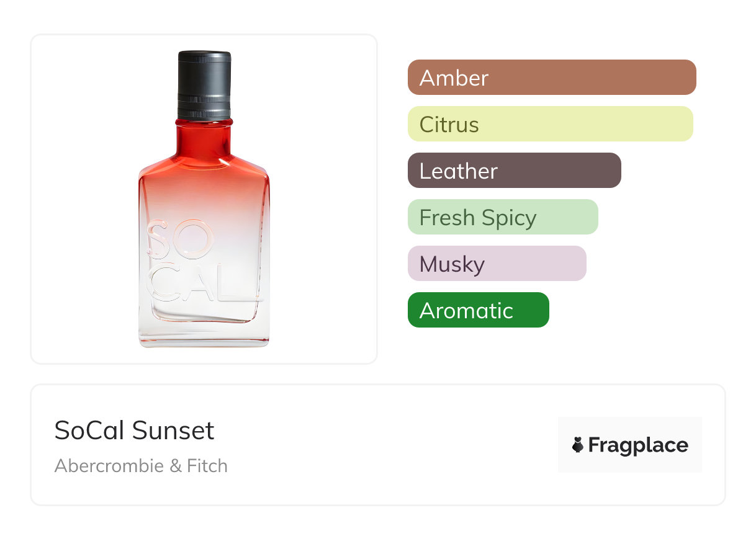Click the "Fresh Spicy" label text
Image resolution: width=756 pixels, height=536 pixels.
pos(477,218)
